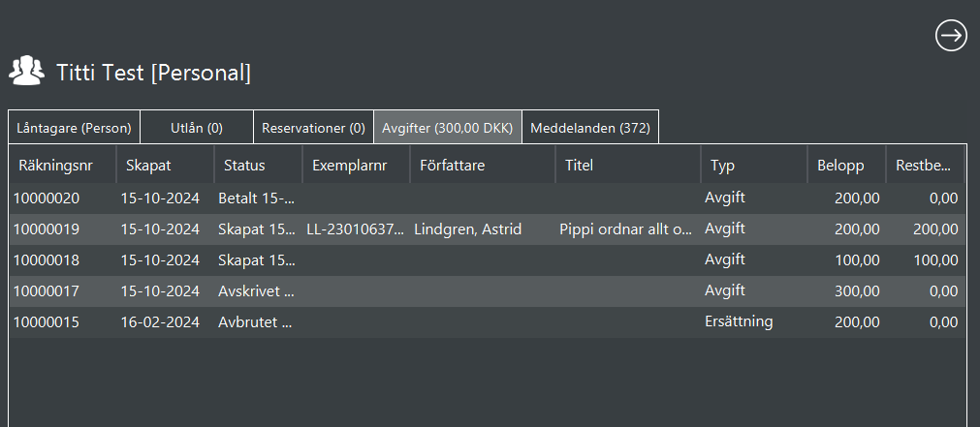Sort by Författare column header
This screenshot has height=427, width=980.
(x=482, y=166)
